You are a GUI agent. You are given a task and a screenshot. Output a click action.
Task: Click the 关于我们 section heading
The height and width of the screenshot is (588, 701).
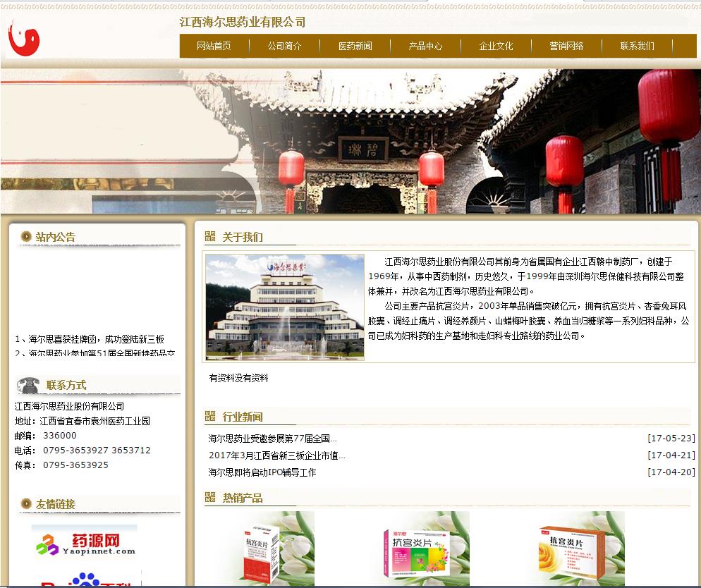point(243,237)
